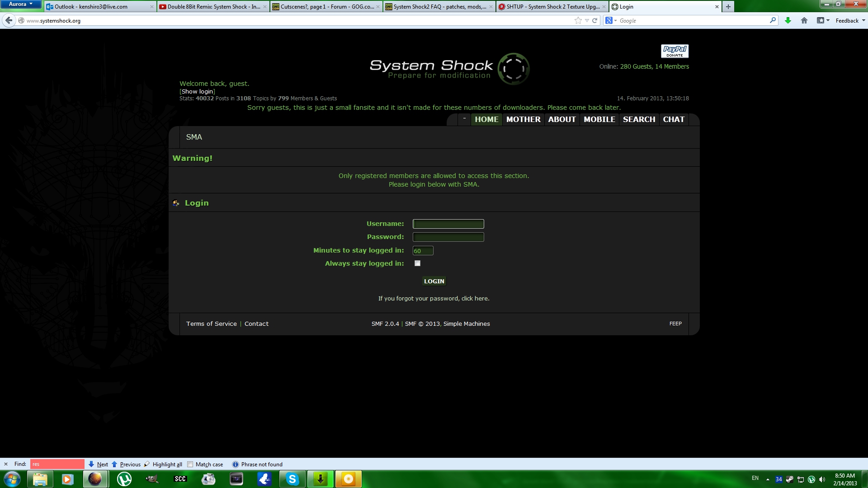Screen dimensions: 868x488
Task: Open the SEARCH menu item
Action: point(639,119)
